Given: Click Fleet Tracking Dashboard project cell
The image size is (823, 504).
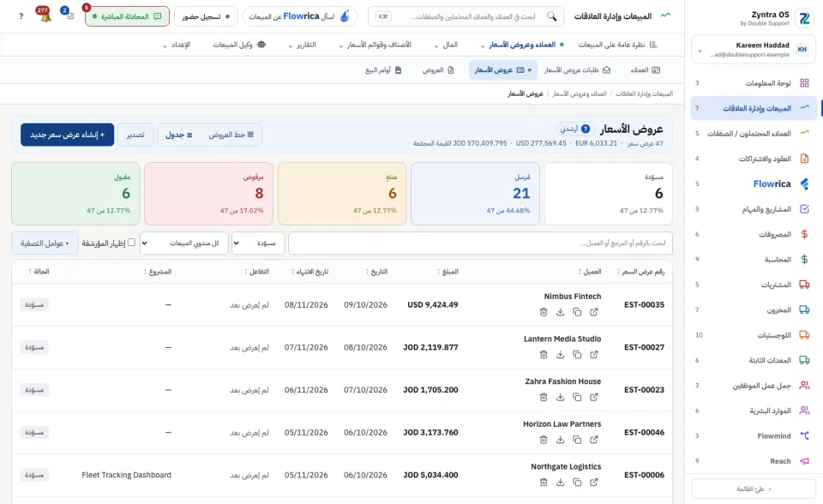Looking at the screenshot, I should (127, 475).
